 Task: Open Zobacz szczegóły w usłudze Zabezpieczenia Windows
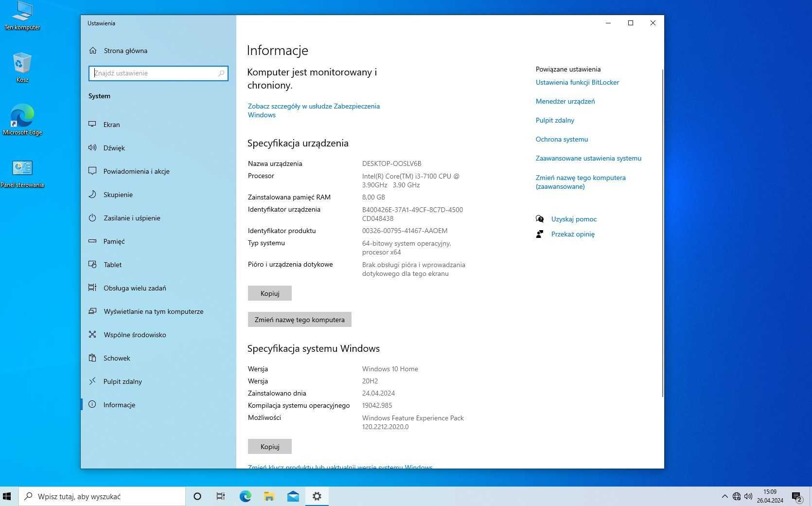(x=314, y=110)
